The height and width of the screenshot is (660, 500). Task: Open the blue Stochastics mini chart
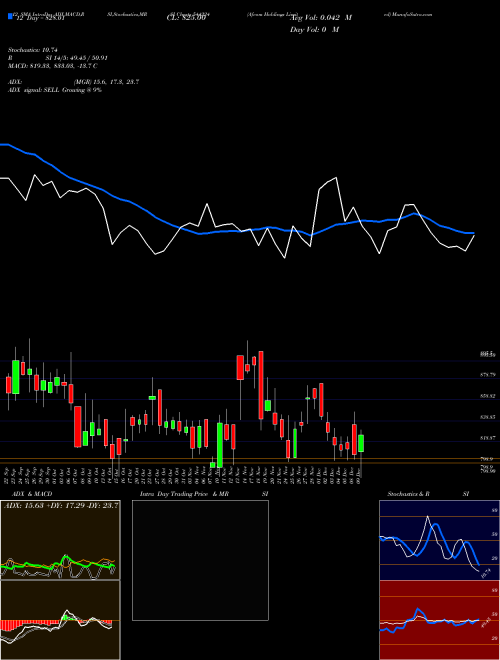pos(439,540)
